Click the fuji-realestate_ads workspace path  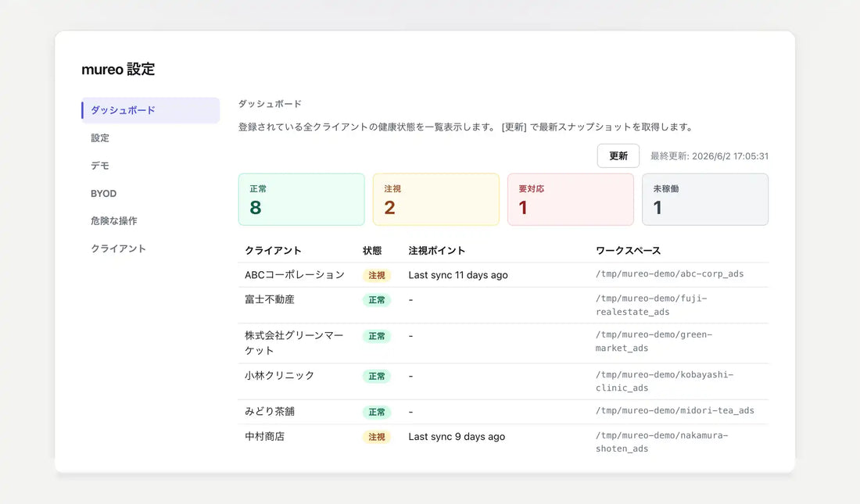click(x=651, y=305)
